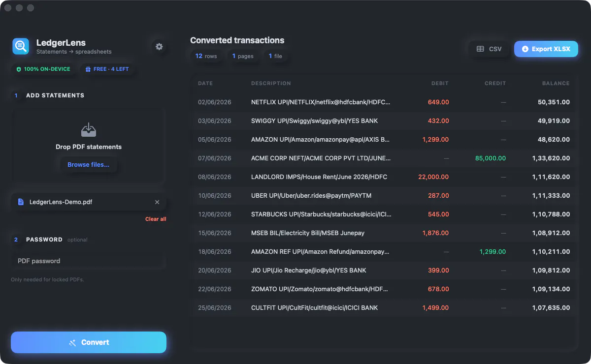The height and width of the screenshot is (364, 591).
Task: Click the FREE · 4 LEFT badge
Action: point(107,69)
